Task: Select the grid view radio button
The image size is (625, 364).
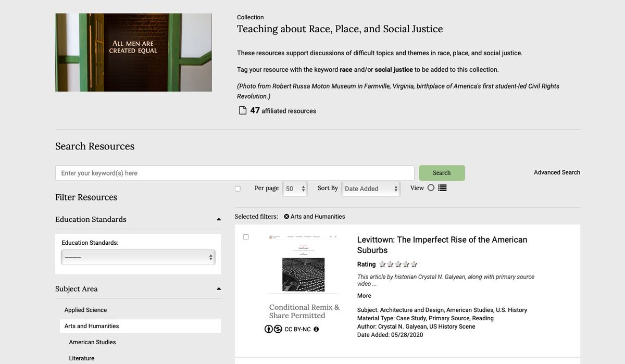Action: click(431, 188)
